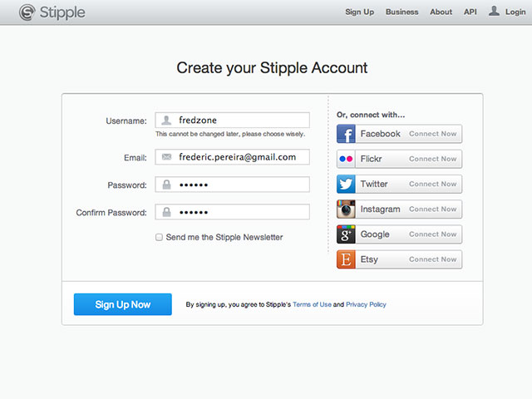Focus the Email input field
Viewport: 532px width, 399px height.
[x=233, y=157]
